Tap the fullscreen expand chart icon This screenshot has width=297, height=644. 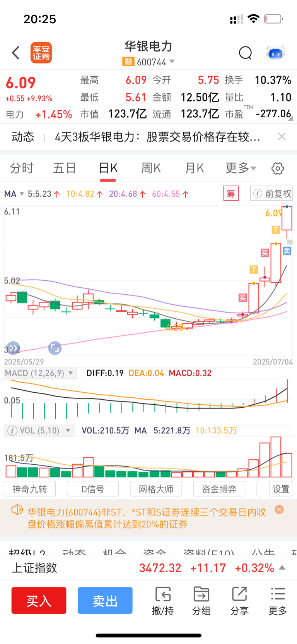point(55,348)
